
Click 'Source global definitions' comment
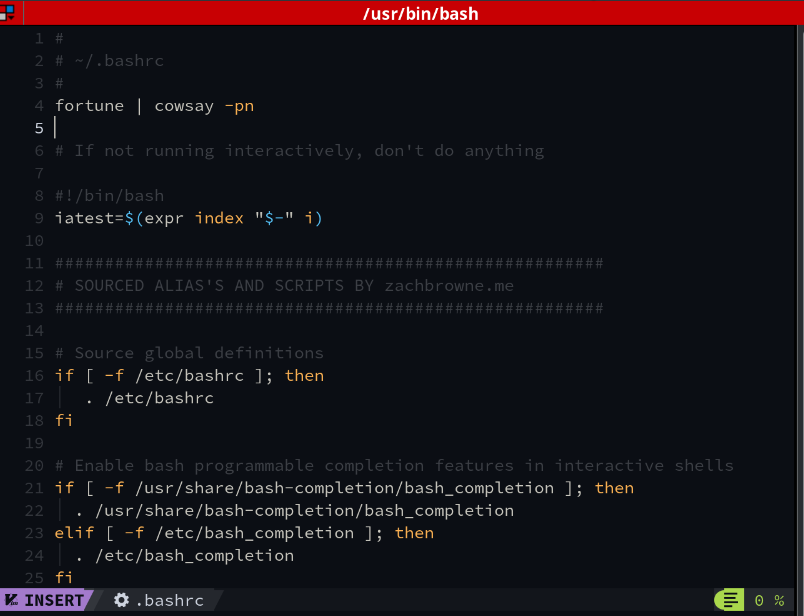[189, 353]
